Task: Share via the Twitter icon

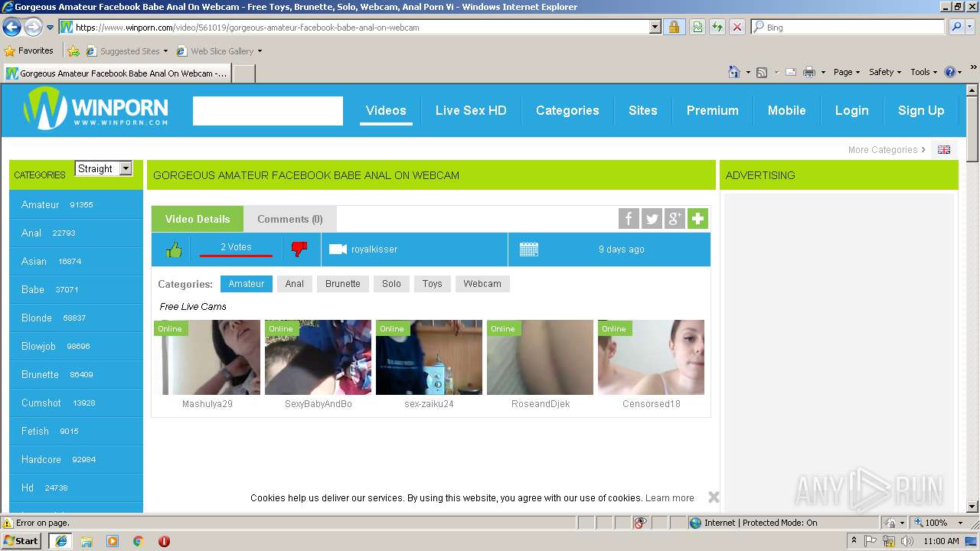Action: click(652, 219)
